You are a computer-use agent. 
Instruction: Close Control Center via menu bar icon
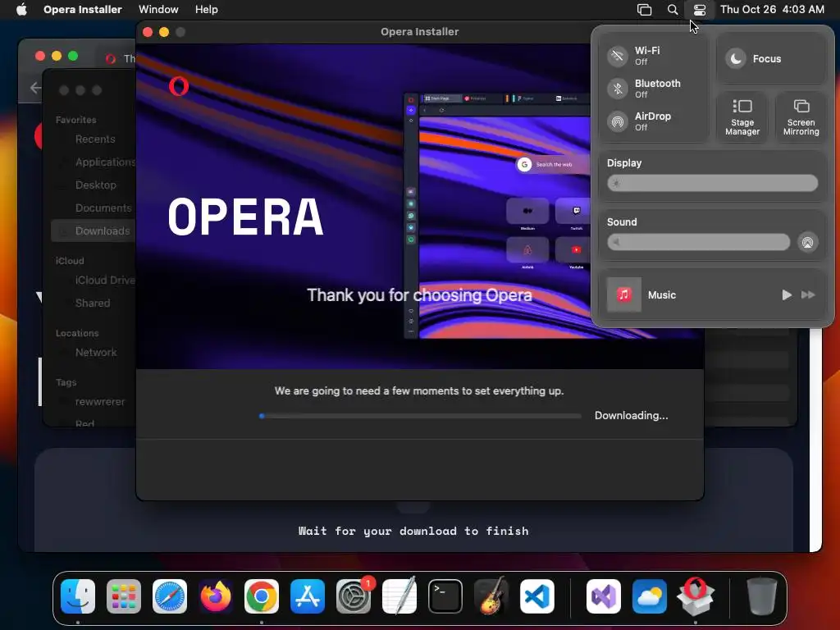[x=700, y=9]
